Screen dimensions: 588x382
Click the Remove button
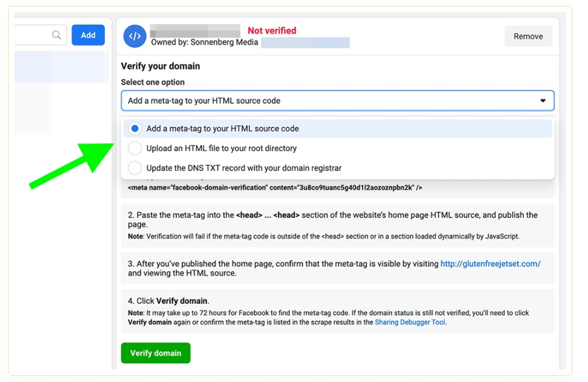(x=528, y=36)
